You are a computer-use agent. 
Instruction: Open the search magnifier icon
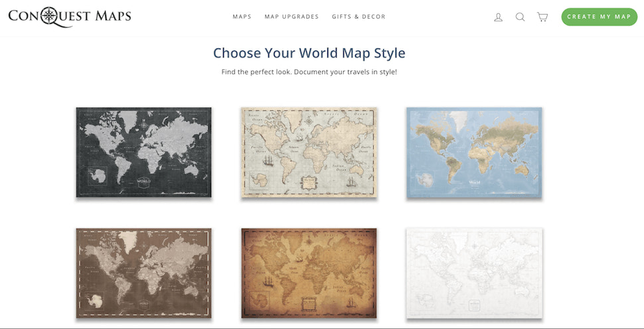click(520, 17)
